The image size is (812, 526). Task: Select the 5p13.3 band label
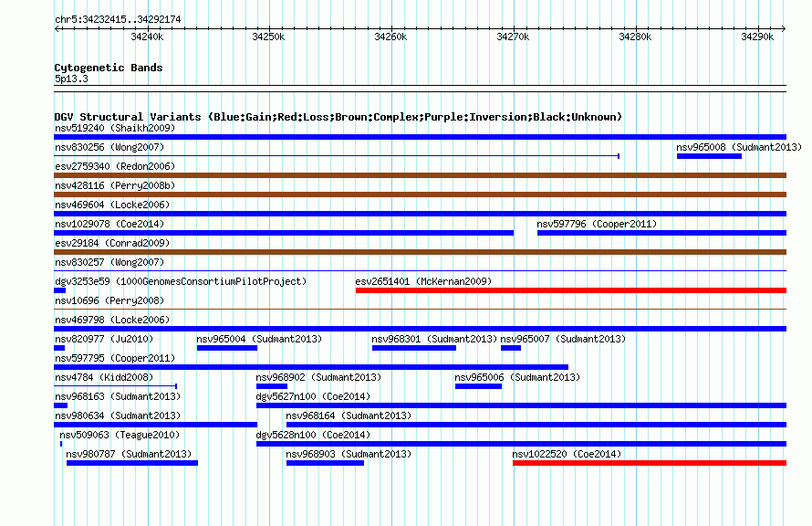(x=71, y=79)
